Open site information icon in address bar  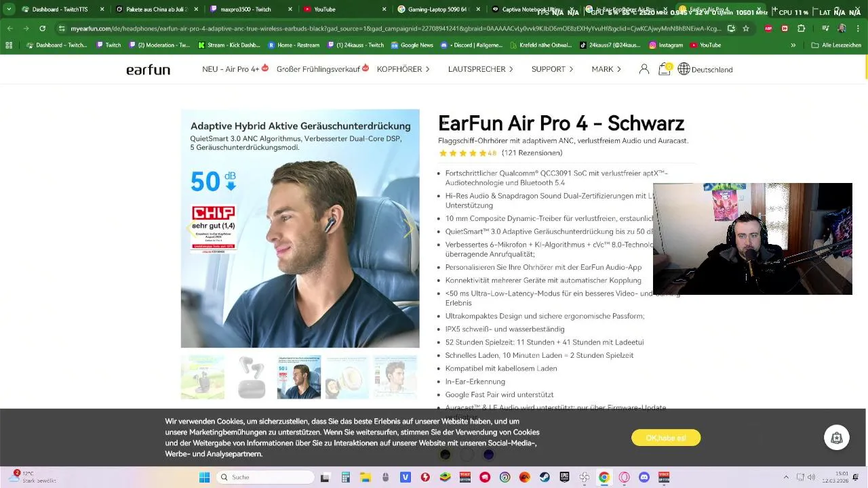coord(62,28)
